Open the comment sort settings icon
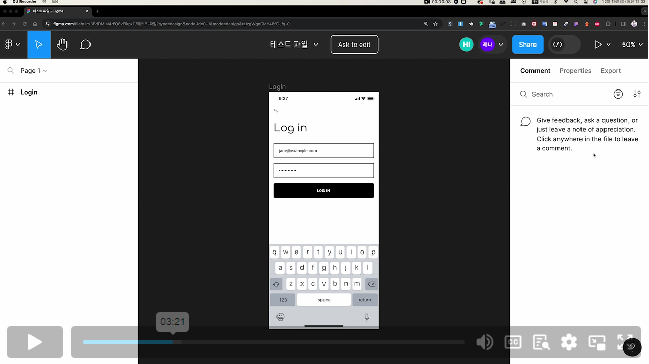Screen dimensions: 649x364 click(637, 94)
